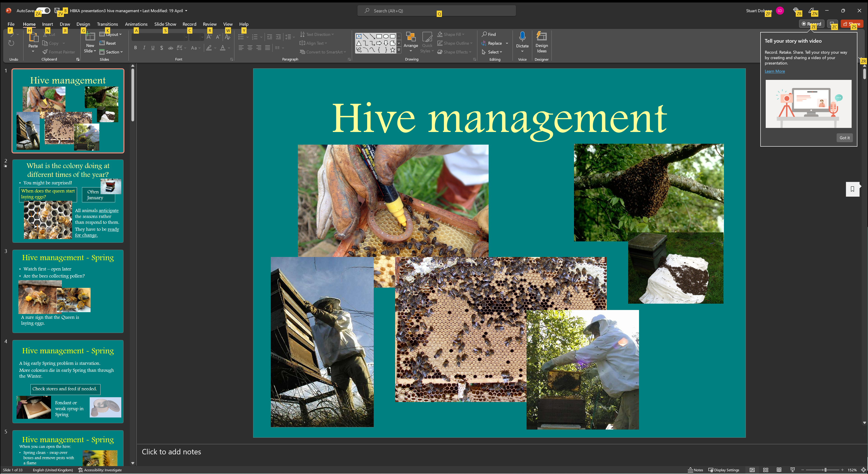Screen dimensions: 868x474
Task: Click the New Slide icon
Action: (90, 37)
